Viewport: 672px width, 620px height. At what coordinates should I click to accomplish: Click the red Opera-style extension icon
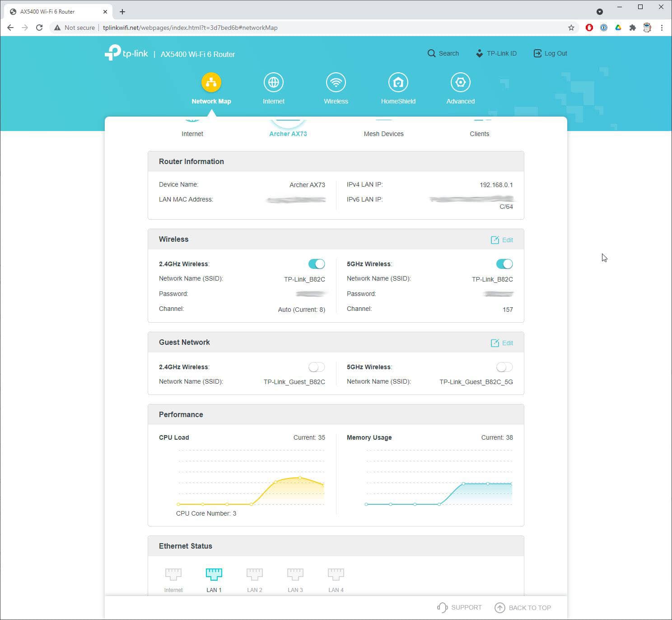[589, 28]
